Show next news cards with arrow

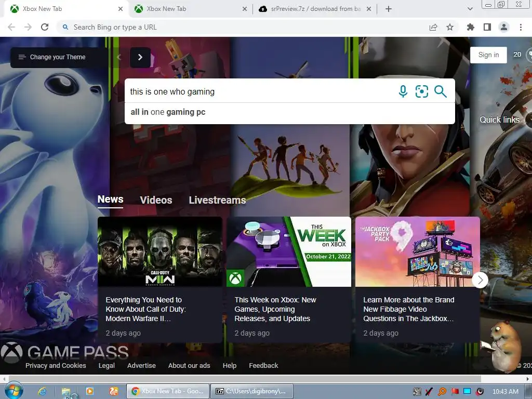click(480, 280)
